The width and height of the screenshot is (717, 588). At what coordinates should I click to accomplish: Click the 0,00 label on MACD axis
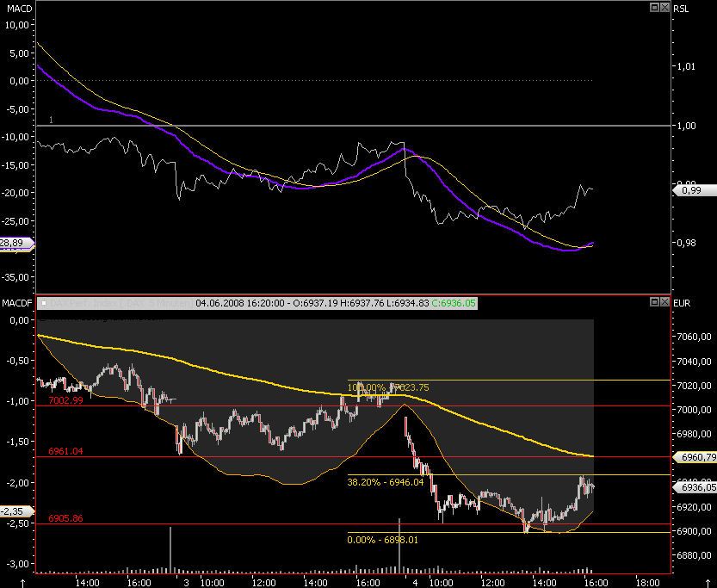(x=20, y=81)
